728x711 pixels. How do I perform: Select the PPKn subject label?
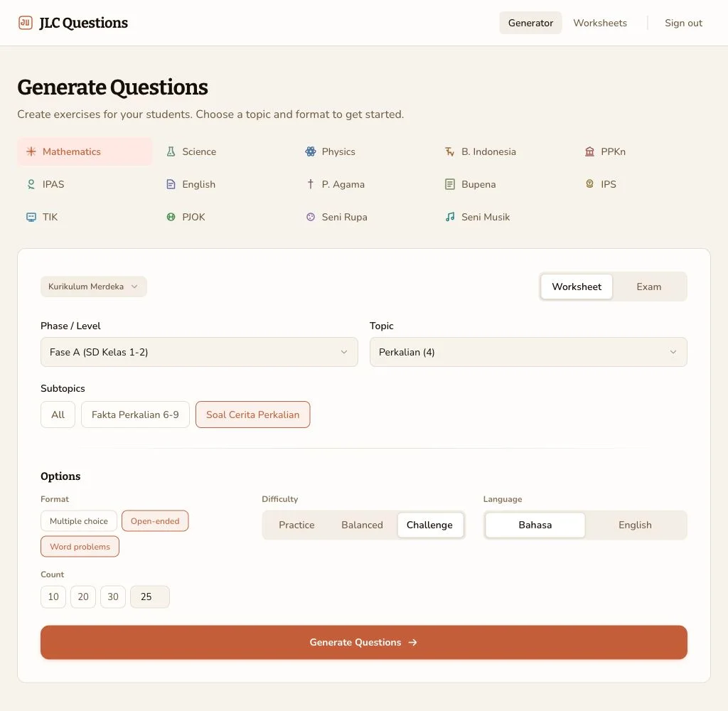click(x=614, y=151)
